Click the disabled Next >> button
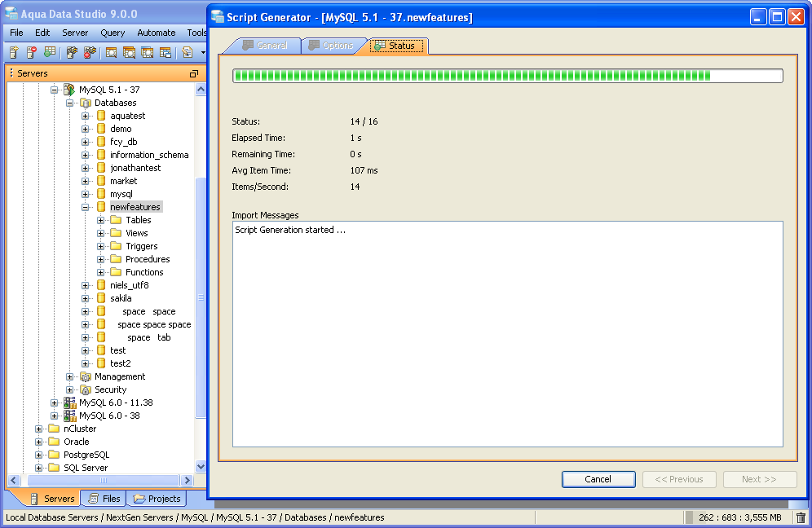 tap(759, 479)
